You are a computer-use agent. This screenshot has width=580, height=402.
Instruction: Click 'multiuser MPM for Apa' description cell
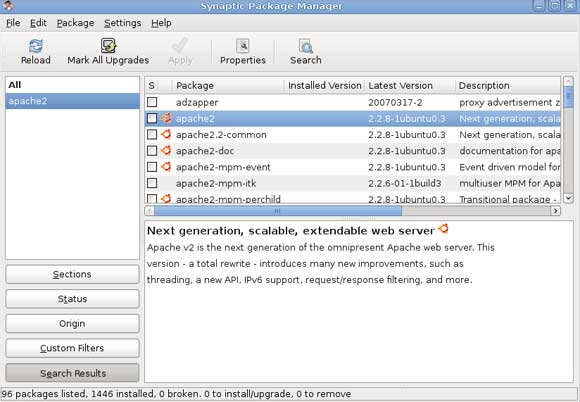(x=509, y=183)
